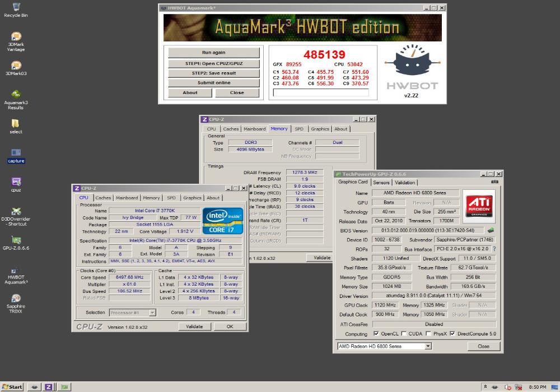Open Sapphire TRIXX desktop icon
This screenshot has height=392, width=560.
(16, 304)
